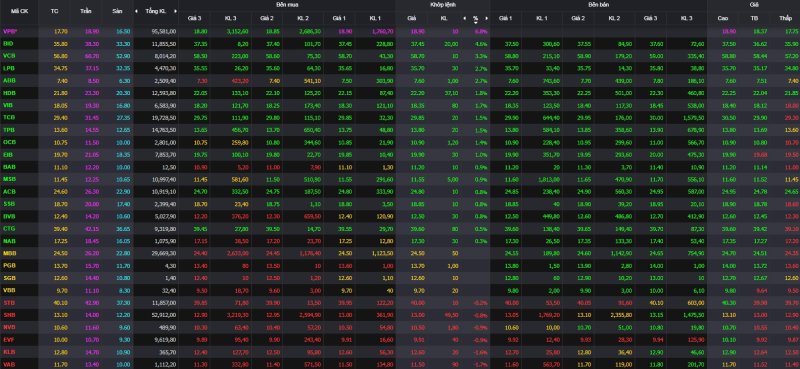Click right arrow beside % column header
The height and width of the screenshot is (369, 800).
point(486,18)
